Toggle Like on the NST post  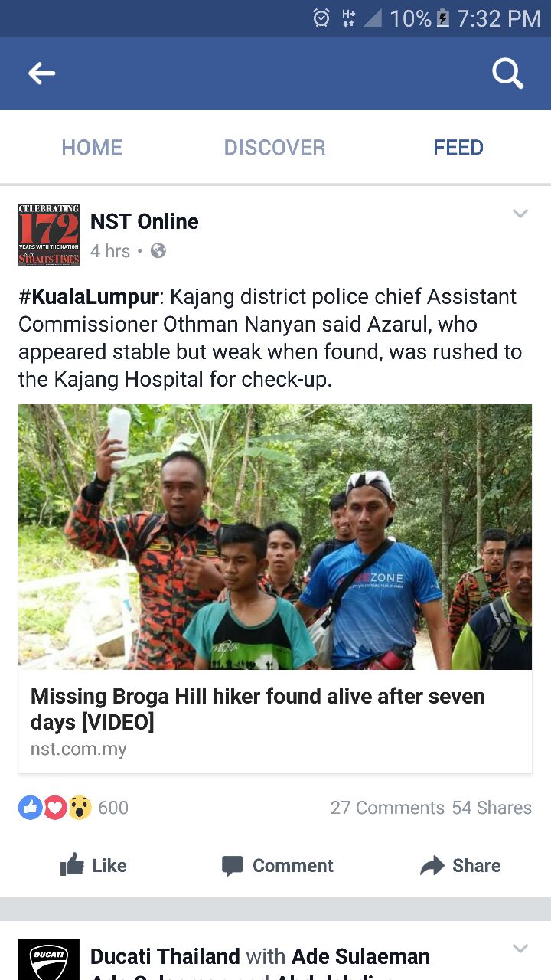pos(93,866)
